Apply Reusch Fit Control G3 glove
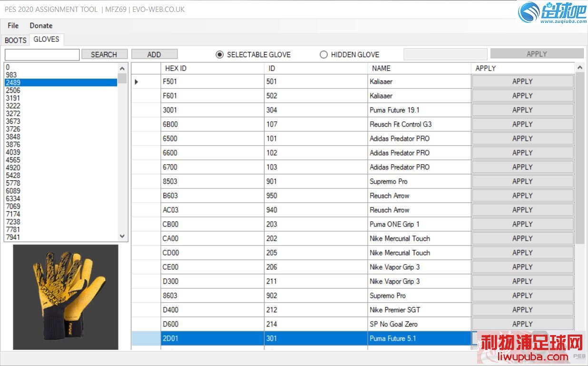 coord(522,124)
